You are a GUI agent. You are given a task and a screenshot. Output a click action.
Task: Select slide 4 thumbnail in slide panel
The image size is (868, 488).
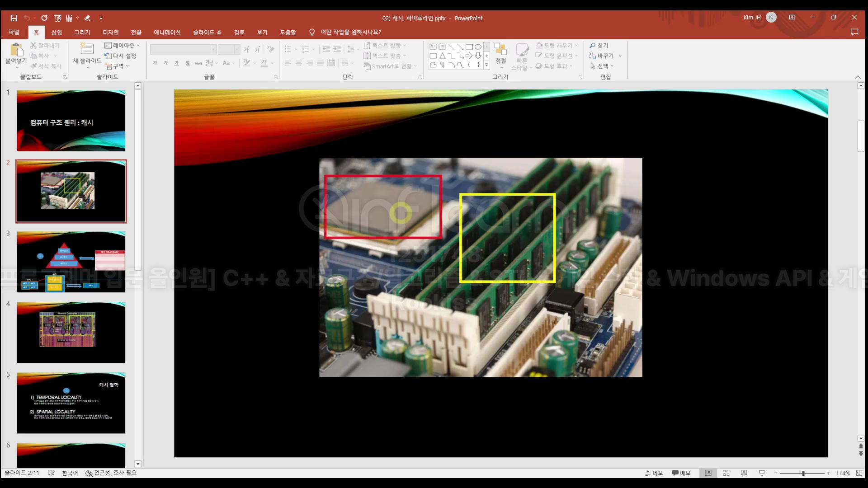pyautogui.click(x=71, y=332)
